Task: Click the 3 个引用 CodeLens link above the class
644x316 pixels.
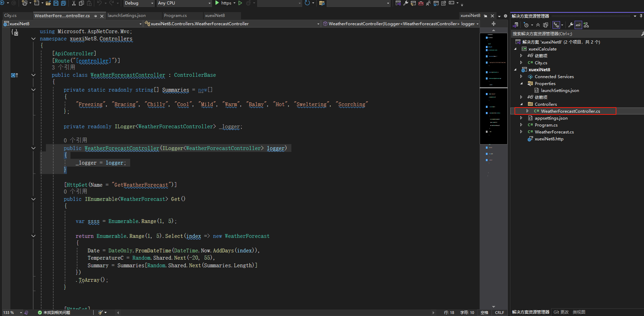Action: coord(64,67)
